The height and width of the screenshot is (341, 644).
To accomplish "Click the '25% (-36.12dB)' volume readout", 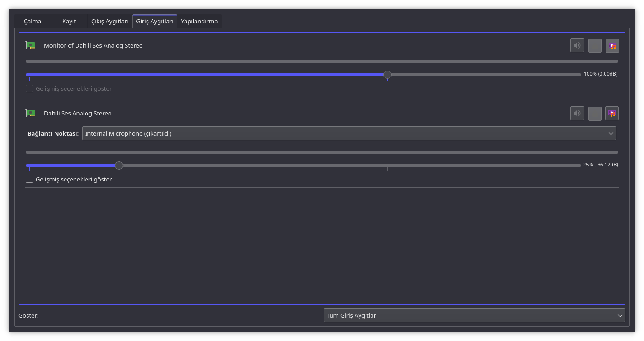I will pos(600,165).
